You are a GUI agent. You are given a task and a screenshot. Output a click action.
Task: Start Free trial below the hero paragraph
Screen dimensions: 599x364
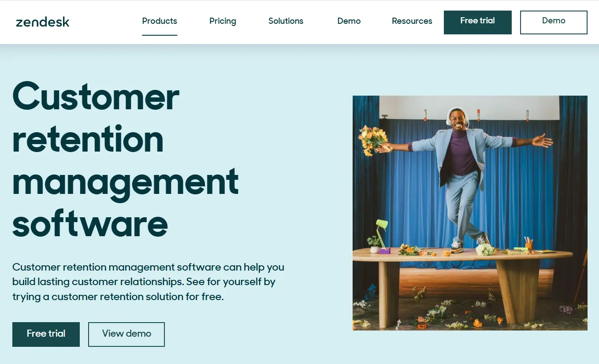point(46,334)
